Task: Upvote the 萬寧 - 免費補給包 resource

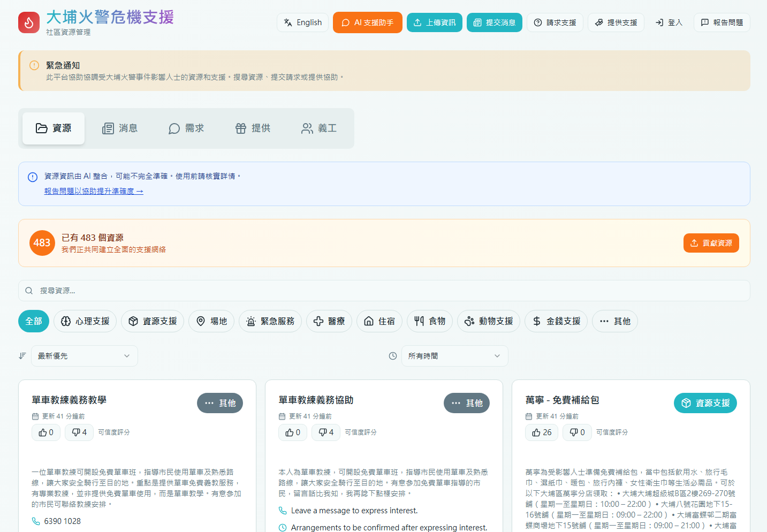Action: (542, 432)
